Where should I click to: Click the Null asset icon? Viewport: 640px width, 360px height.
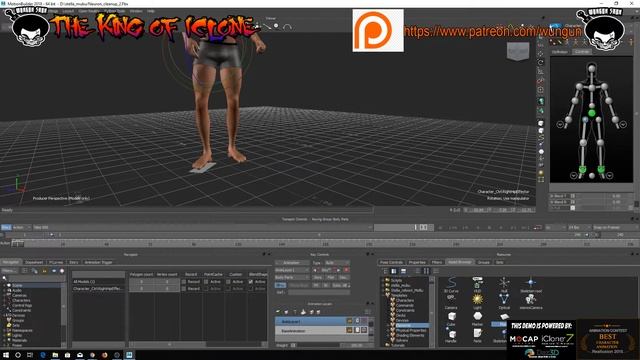[x=504, y=284]
